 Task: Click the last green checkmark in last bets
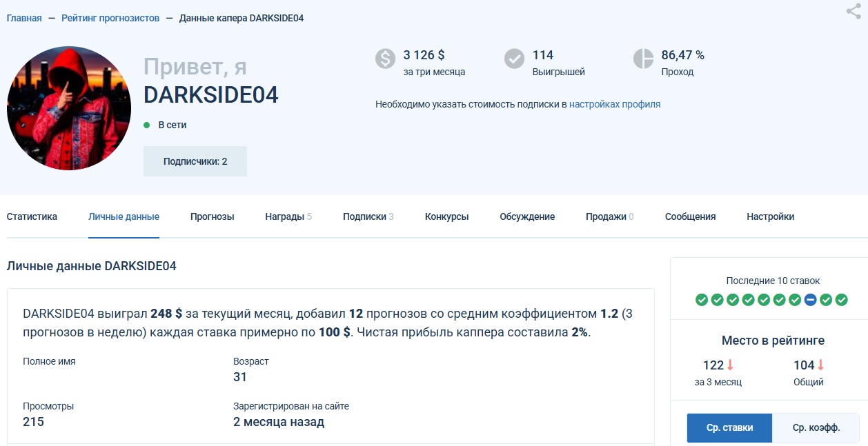coord(842,300)
